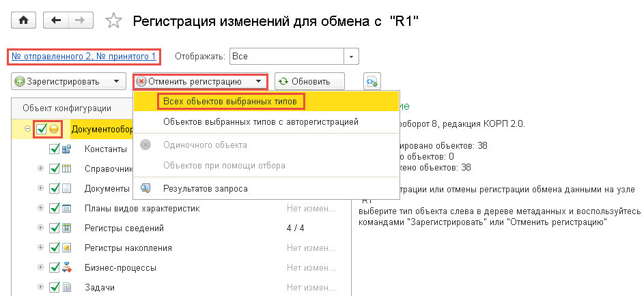
Task: Expand Планы видов характеристик node
Action: click(x=40, y=208)
